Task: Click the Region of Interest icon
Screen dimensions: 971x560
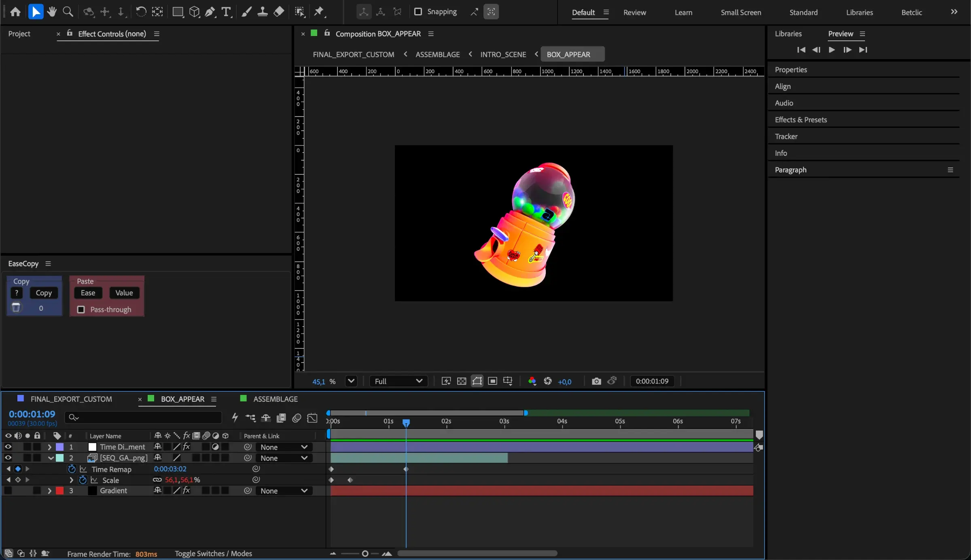Action: coord(492,381)
